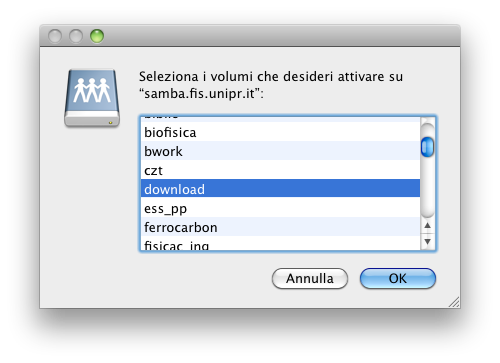Screen dimensions: 500x363
Task: Click the scrollbar track above the thumb
Action: tap(428, 129)
